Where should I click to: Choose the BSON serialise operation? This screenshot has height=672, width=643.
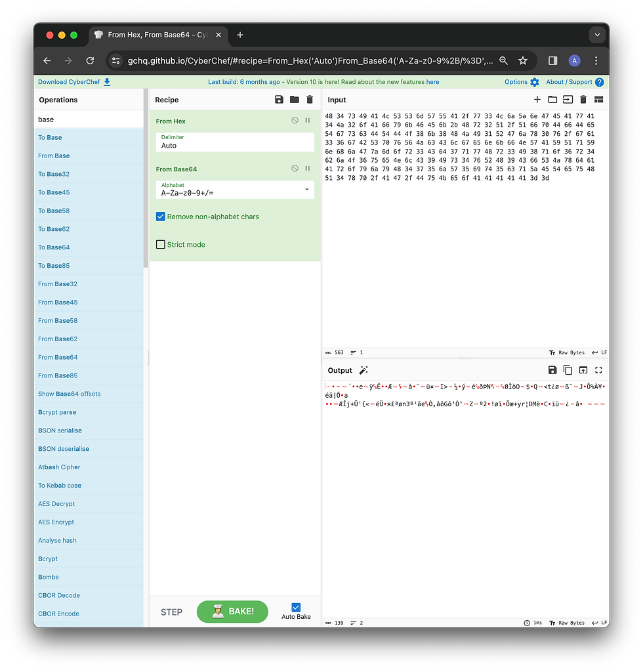tap(89, 430)
